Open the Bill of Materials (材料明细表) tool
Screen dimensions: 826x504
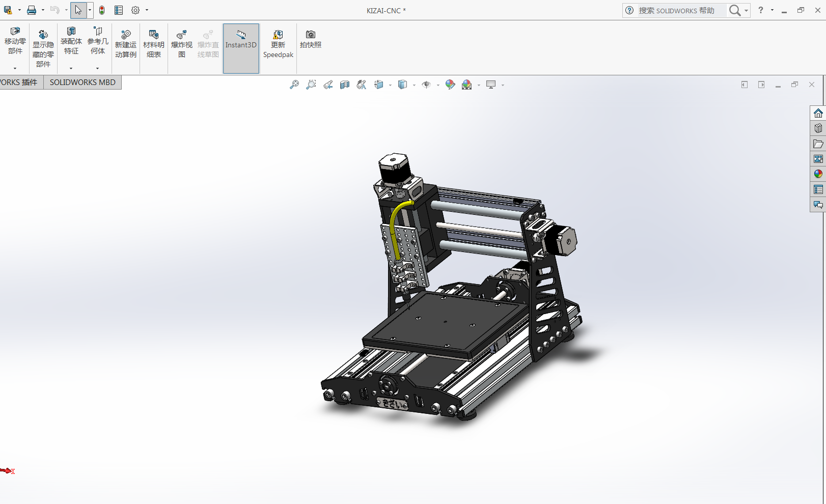[x=153, y=44]
